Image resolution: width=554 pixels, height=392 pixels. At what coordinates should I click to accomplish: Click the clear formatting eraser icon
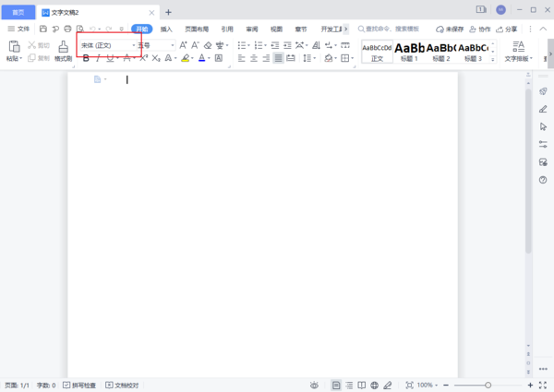click(x=208, y=44)
